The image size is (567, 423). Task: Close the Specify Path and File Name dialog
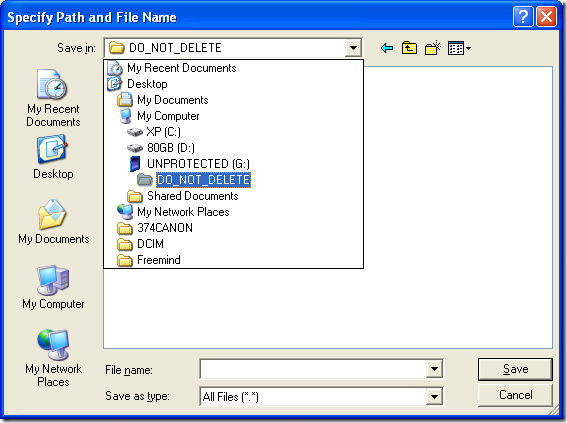pyautogui.click(x=546, y=17)
